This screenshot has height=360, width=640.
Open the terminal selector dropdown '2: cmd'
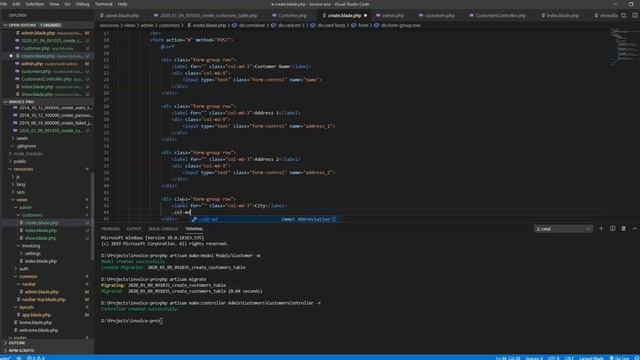pyautogui.click(x=563, y=229)
